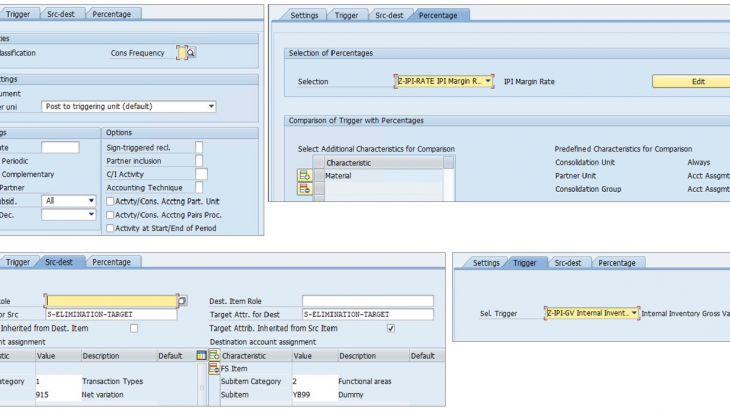Screen dimensions: 730x410
Task: Select Percentage tab in the Dest. Item Role panel
Action: pos(112,262)
